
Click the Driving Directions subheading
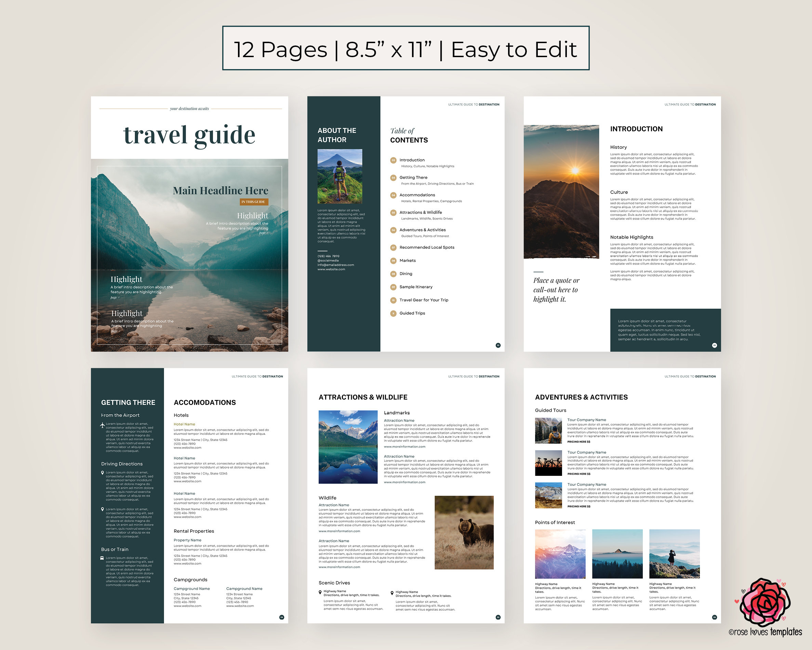coord(122,464)
